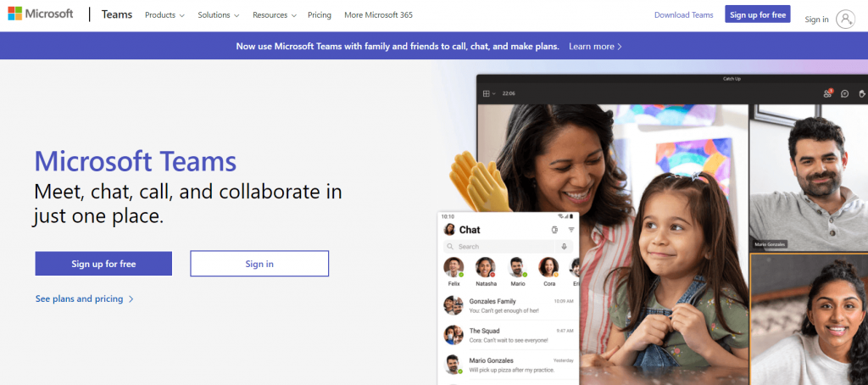Click the Microsoft logo
Image resolution: width=868 pixels, height=385 pixels.
(41, 14)
